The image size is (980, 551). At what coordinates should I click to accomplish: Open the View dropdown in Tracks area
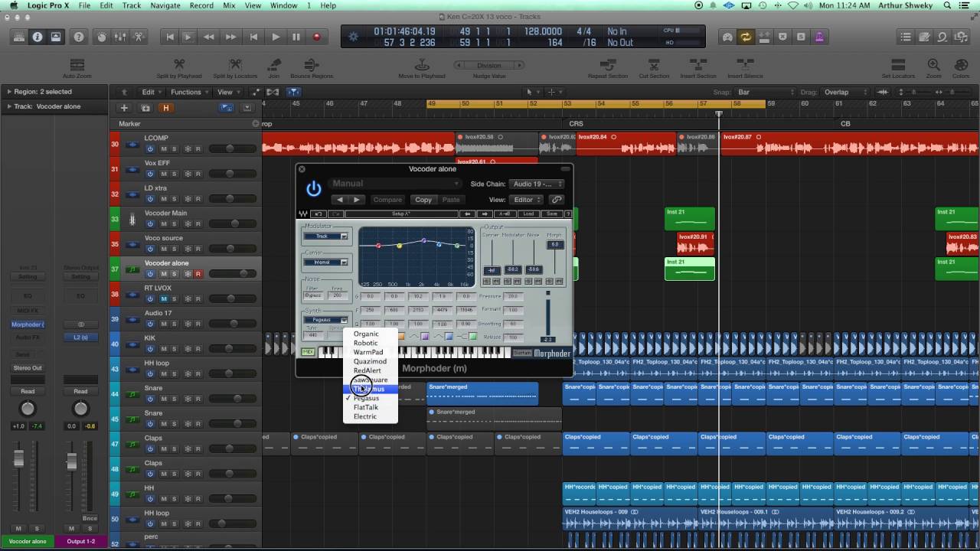(x=227, y=92)
